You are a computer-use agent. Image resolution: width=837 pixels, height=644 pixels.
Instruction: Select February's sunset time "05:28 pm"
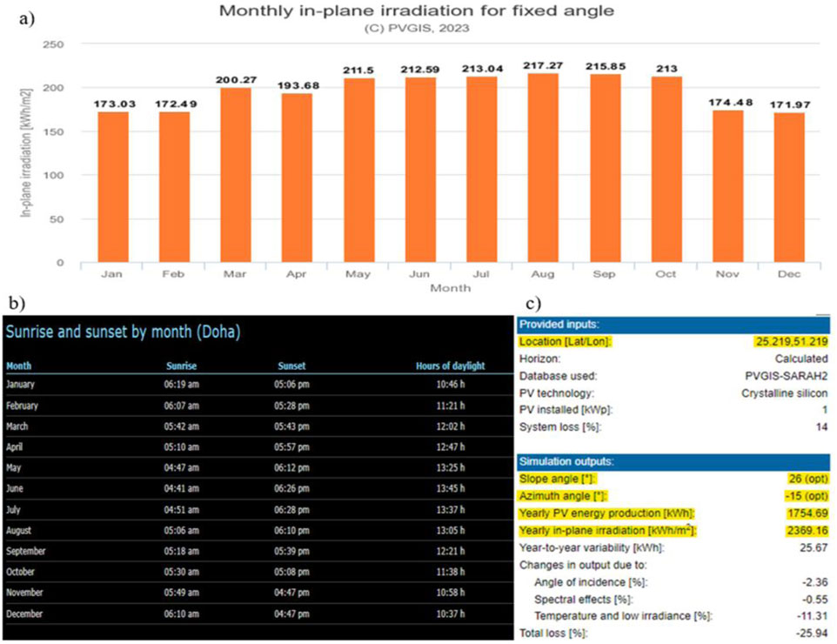pyautogui.click(x=292, y=406)
